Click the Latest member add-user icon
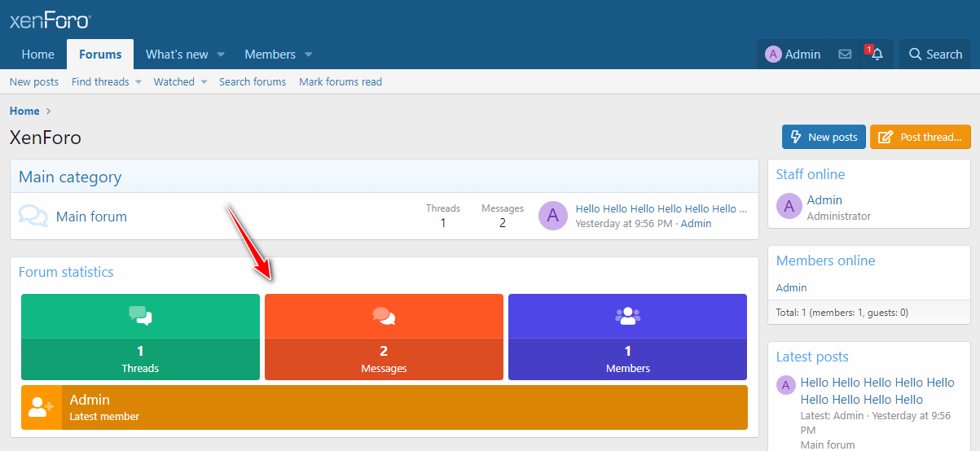Viewport: 980px width, 451px height. click(x=41, y=407)
